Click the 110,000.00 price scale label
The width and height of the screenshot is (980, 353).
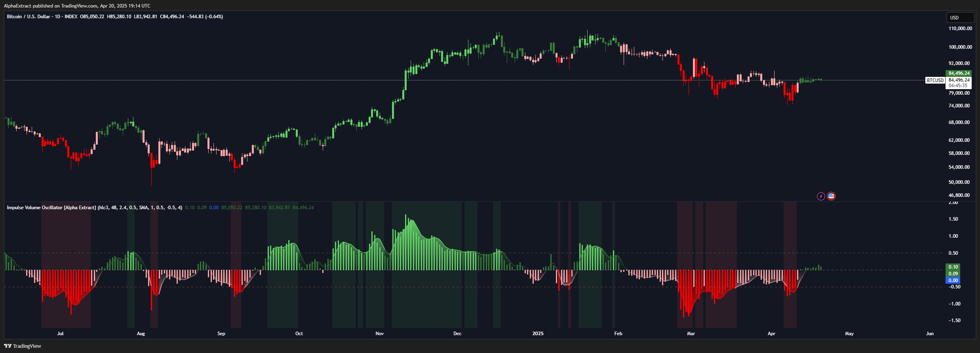coord(960,29)
